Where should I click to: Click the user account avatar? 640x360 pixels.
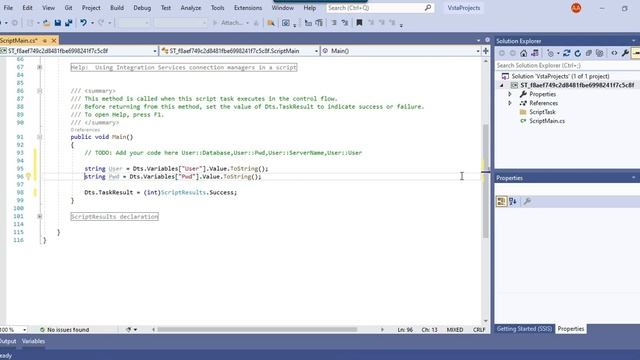[576, 8]
